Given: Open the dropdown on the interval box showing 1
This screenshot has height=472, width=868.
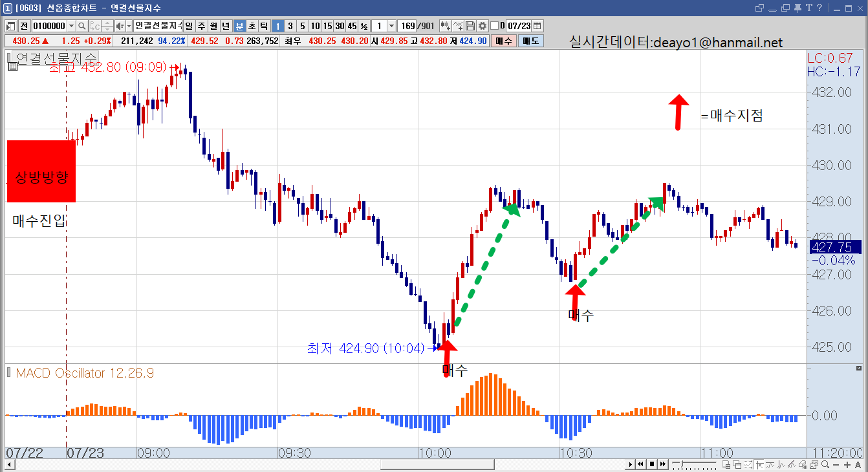Looking at the screenshot, I should tap(391, 26).
